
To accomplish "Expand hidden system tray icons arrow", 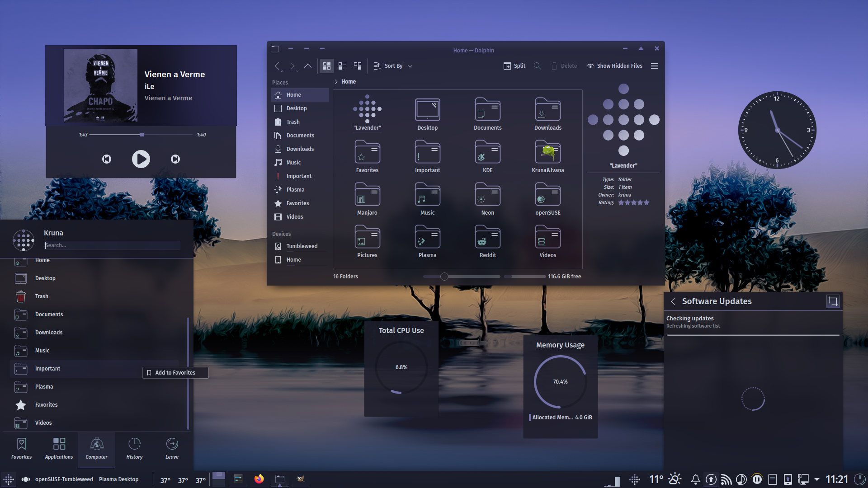I will 817,479.
